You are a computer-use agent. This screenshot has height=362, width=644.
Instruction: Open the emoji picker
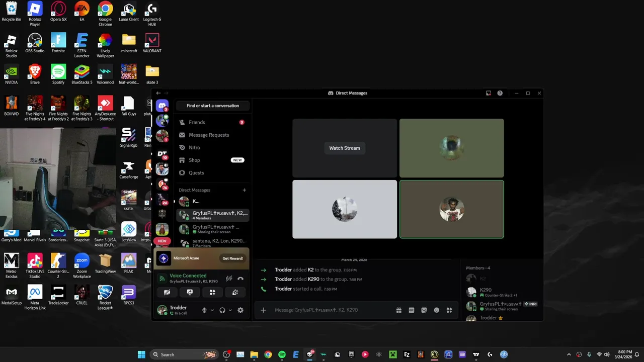coord(437,310)
